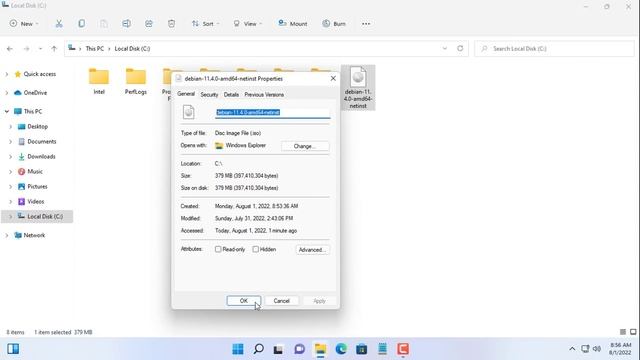Click the Copy icon in Explorer toolbar
The image size is (640, 360).
82,24
